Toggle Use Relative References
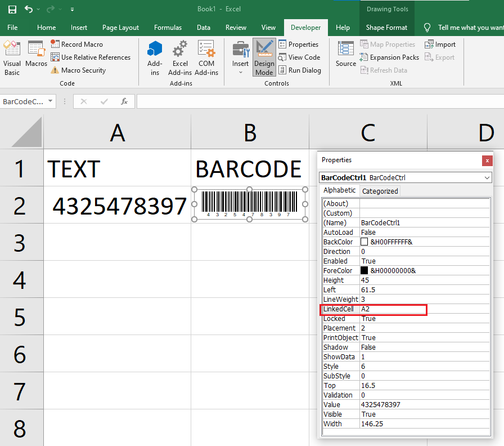 pos(91,57)
